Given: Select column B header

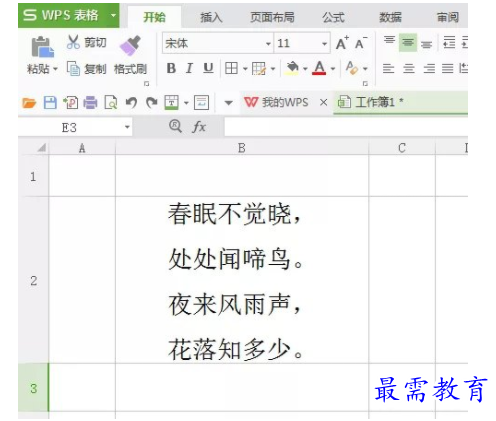Looking at the screenshot, I should pos(242,148).
